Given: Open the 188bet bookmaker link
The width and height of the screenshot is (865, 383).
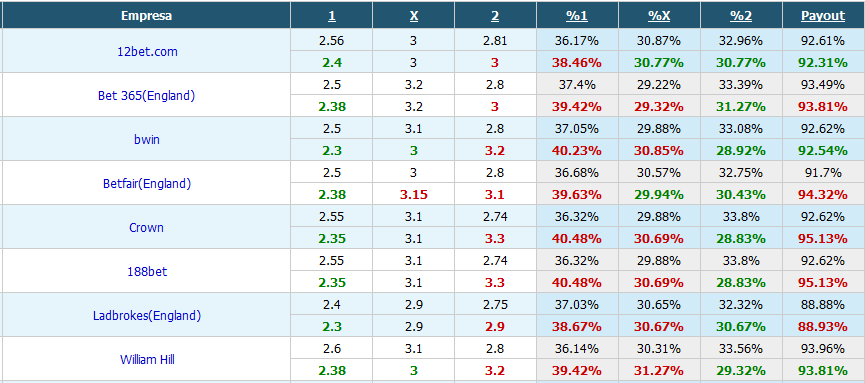Looking at the screenshot, I should pyautogui.click(x=146, y=272).
